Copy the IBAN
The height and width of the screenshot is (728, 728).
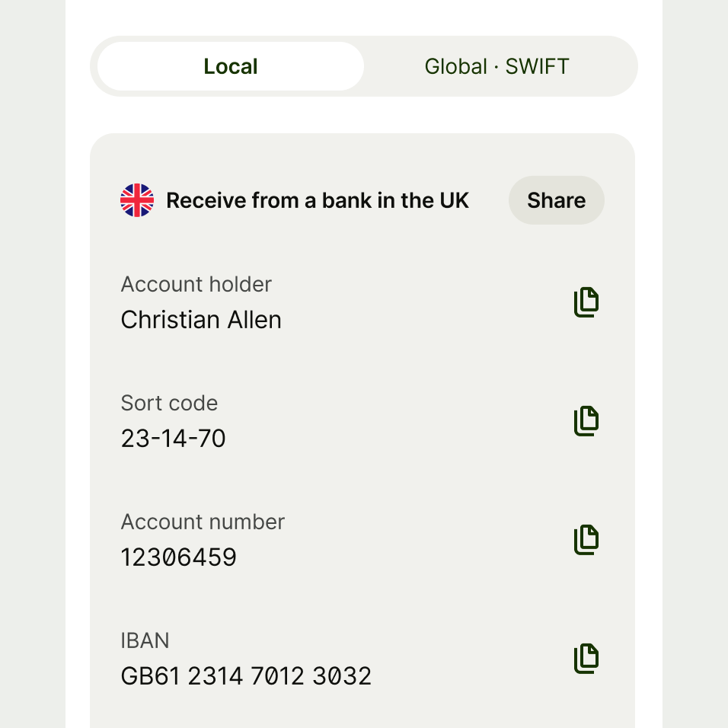tap(586, 659)
